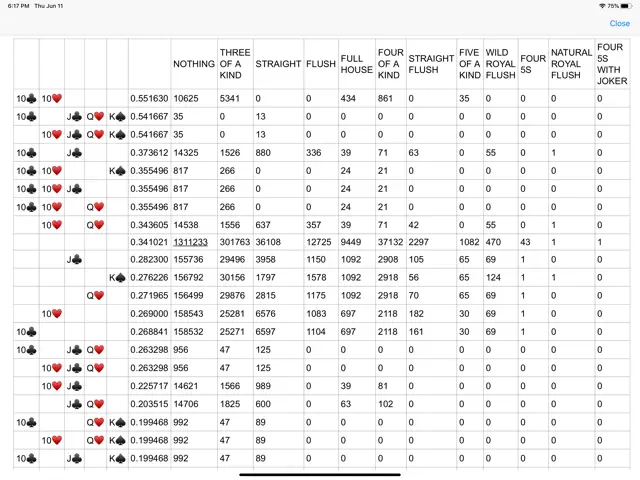Click the value 336
640x480 pixels.
(x=313, y=153)
